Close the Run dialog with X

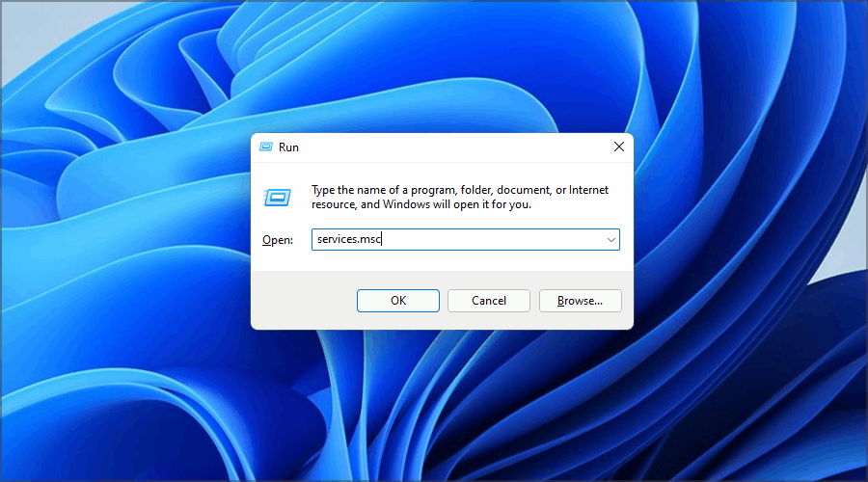point(619,147)
